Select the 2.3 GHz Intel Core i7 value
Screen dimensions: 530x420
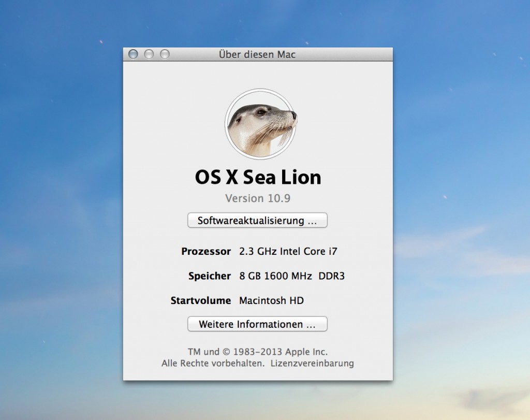288,251
